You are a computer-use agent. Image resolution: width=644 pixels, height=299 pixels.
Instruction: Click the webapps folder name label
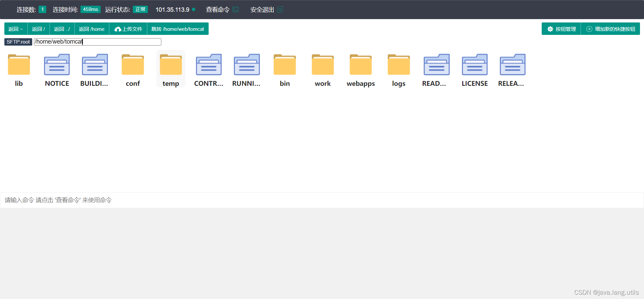tap(361, 83)
